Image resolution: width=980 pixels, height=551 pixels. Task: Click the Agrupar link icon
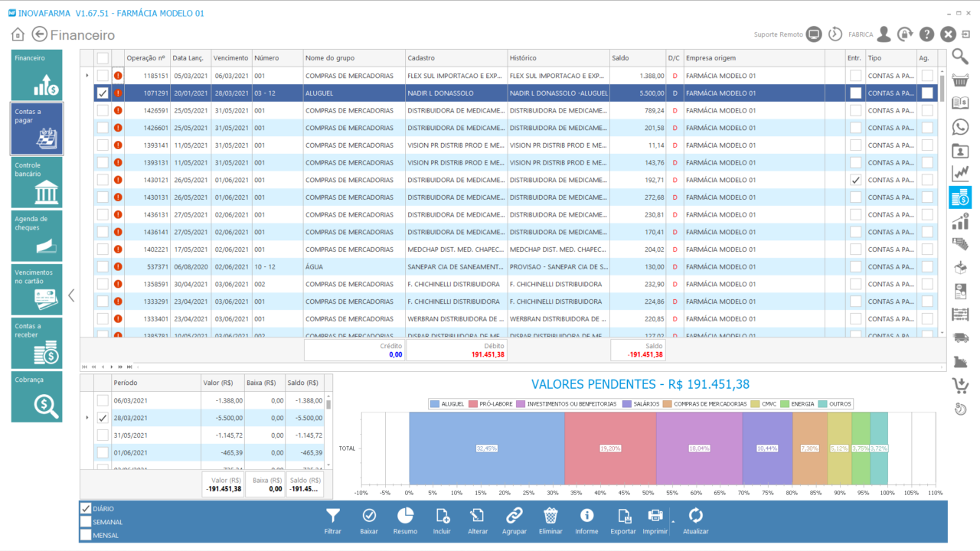pos(514,515)
